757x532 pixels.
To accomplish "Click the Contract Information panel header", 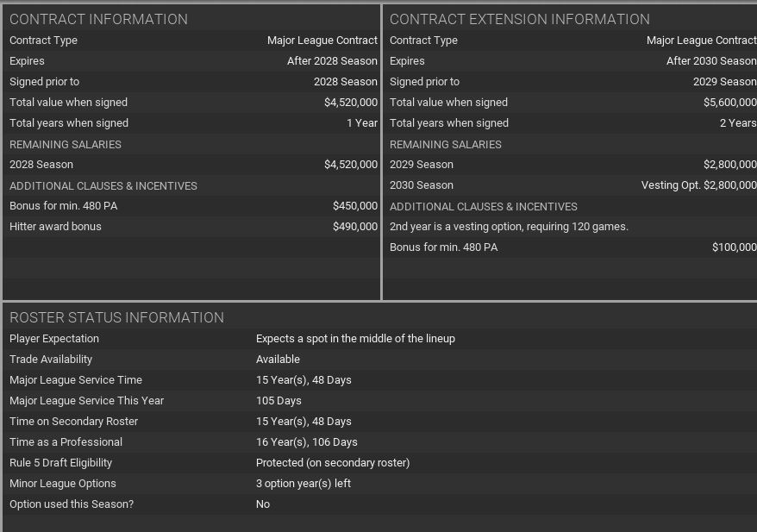I will point(98,19).
